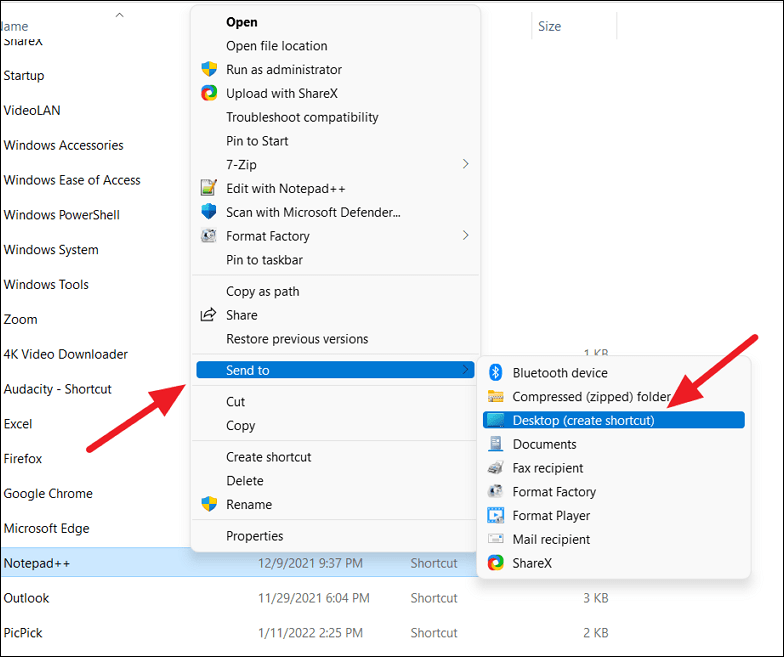
Task: Open Properties from the context menu
Action: (254, 536)
